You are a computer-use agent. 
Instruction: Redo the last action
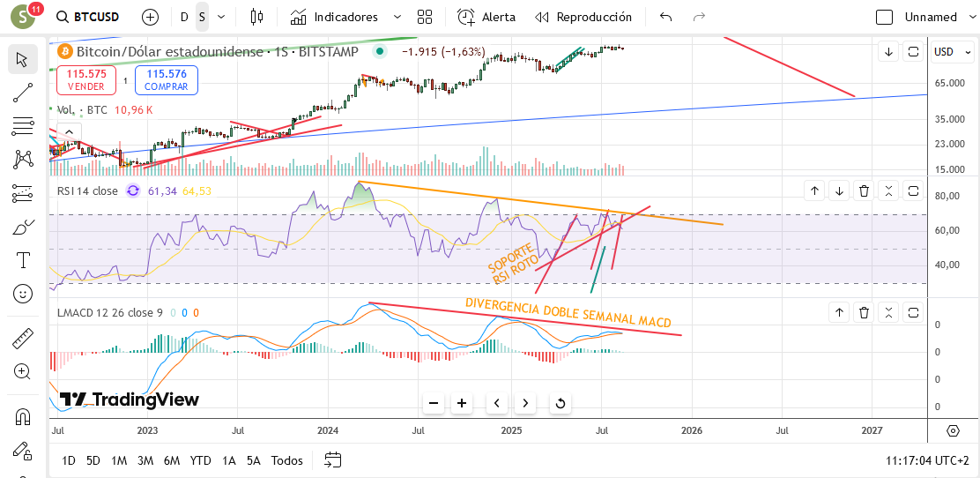(700, 17)
